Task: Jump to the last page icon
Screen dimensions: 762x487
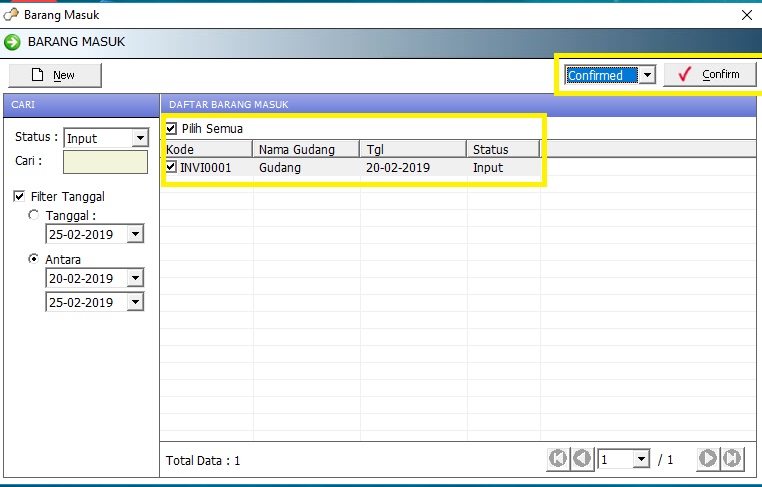Action: [x=732, y=459]
